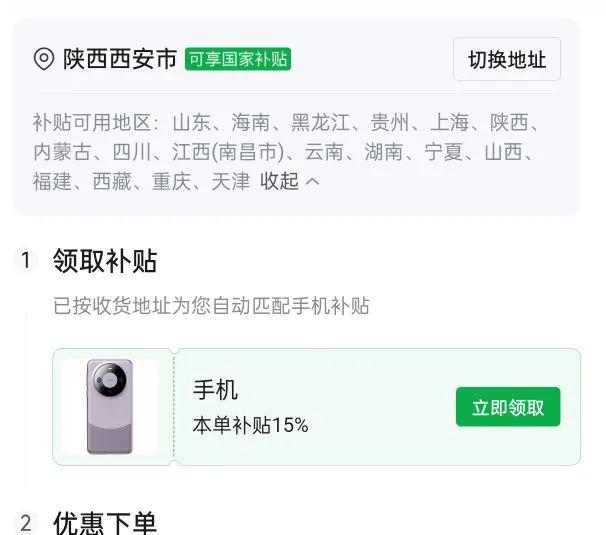Tap 黑龙江 in the region list
Image resolution: width=606 pixels, height=535 pixels.
coord(320,123)
